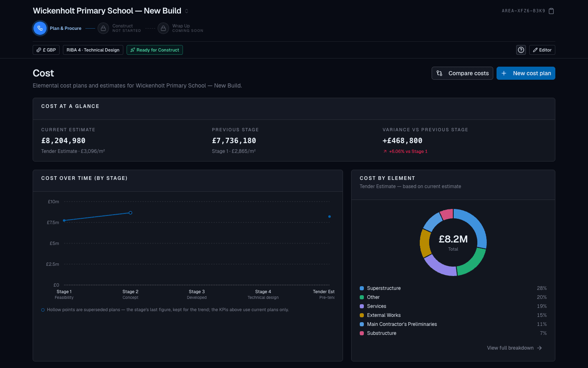
Task: Open help via the question mark icon
Action: [x=521, y=50]
